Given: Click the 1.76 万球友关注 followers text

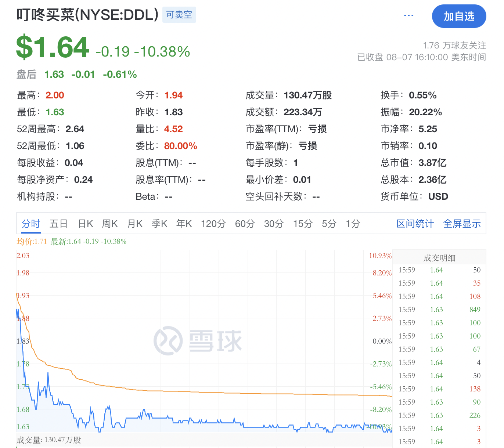Looking at the screenshot, I should [454, 46].
